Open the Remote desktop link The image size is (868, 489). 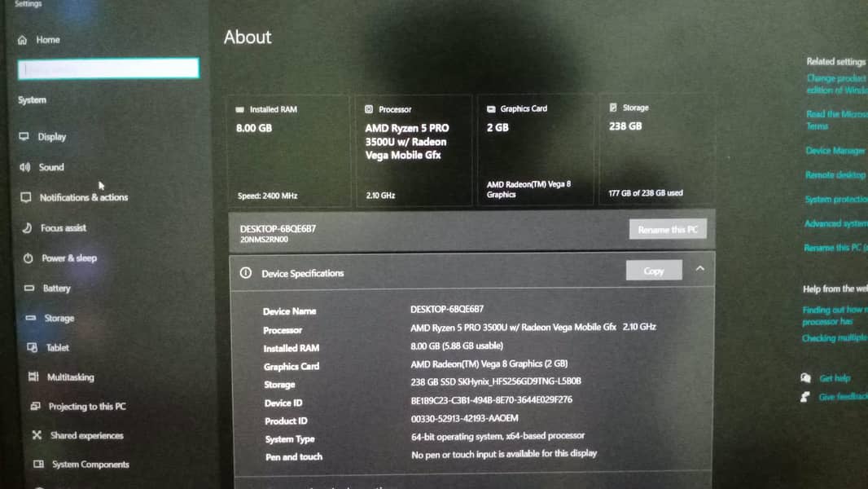[x=835, y=175]
